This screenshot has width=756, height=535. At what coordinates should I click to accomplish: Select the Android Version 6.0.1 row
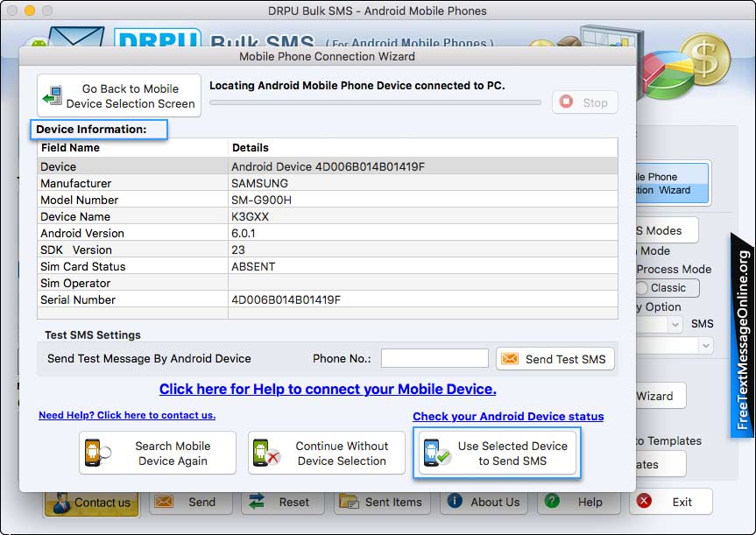tap(328, 233)
